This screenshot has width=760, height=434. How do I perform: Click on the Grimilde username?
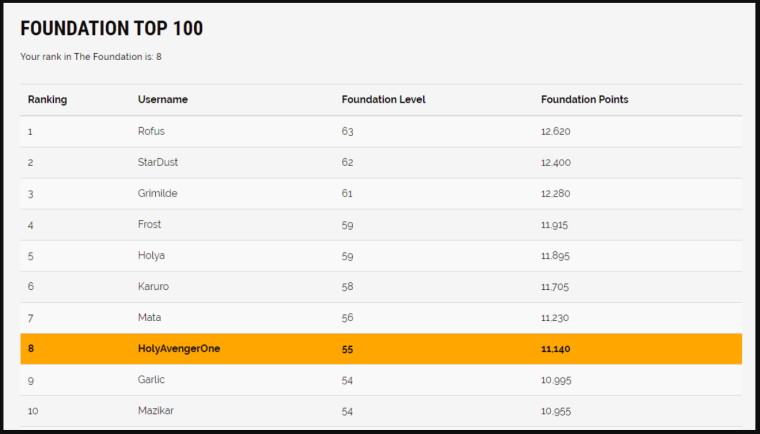pyautogui.click(x=157, y=193)
